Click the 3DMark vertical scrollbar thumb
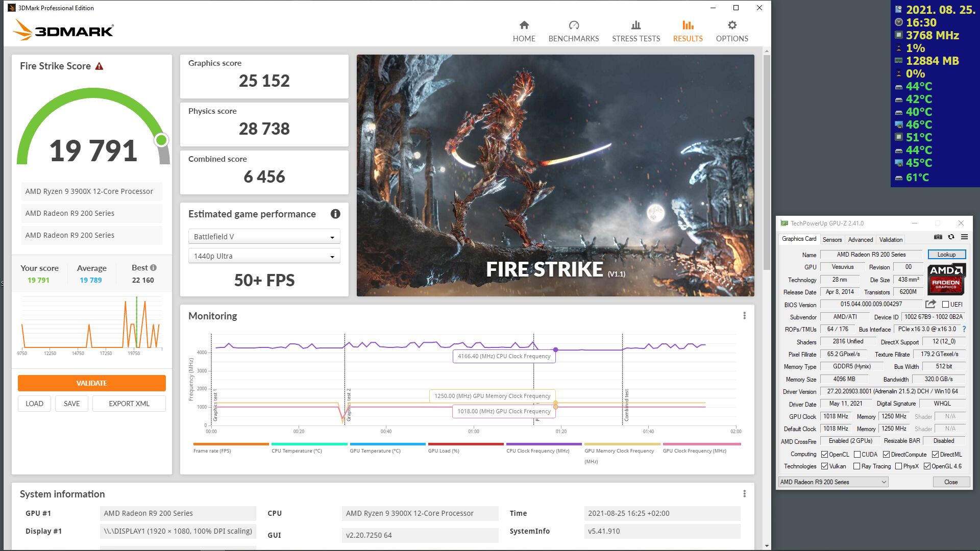 click(767, 162)
